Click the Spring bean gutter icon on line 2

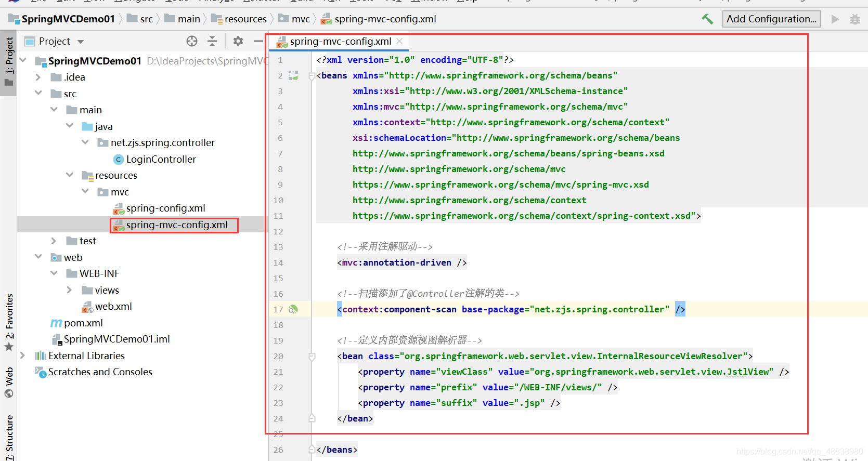point(293,75)
